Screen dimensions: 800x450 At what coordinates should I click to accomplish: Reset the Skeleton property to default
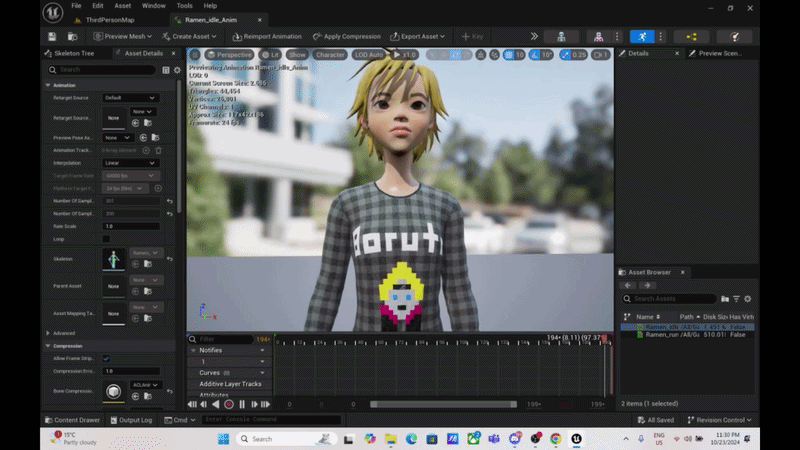(x=170, y=259)
